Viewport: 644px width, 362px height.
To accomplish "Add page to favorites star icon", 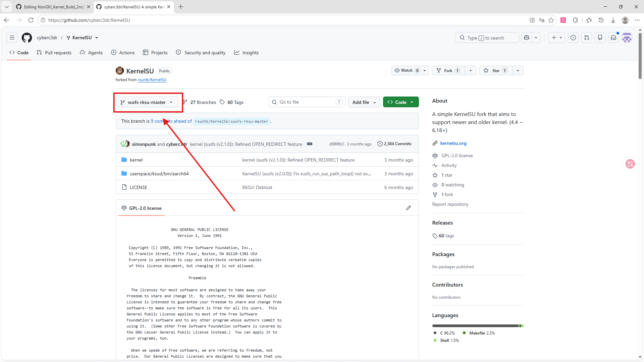I will 551,20.
